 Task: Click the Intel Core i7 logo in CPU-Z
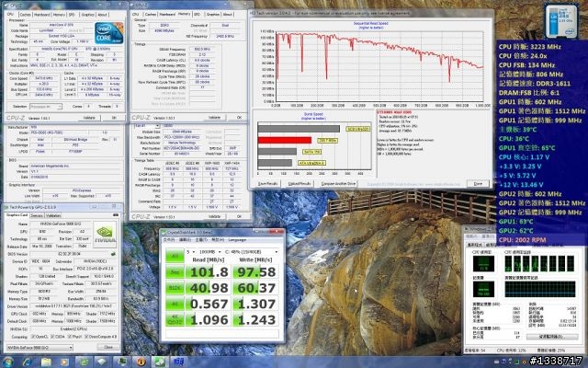tap(109, 33)
